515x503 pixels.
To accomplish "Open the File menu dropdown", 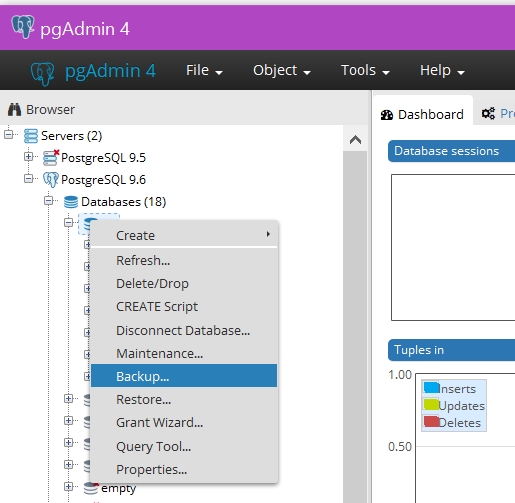I will [204, 70].
